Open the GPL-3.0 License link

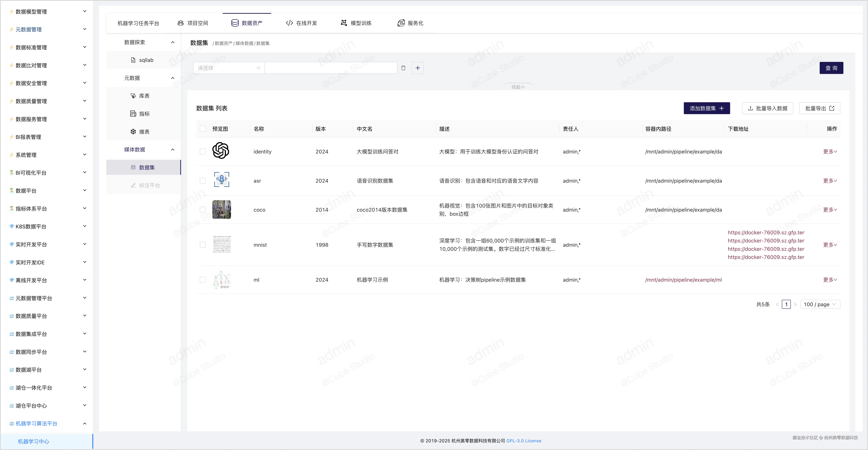tap(524, 441)
